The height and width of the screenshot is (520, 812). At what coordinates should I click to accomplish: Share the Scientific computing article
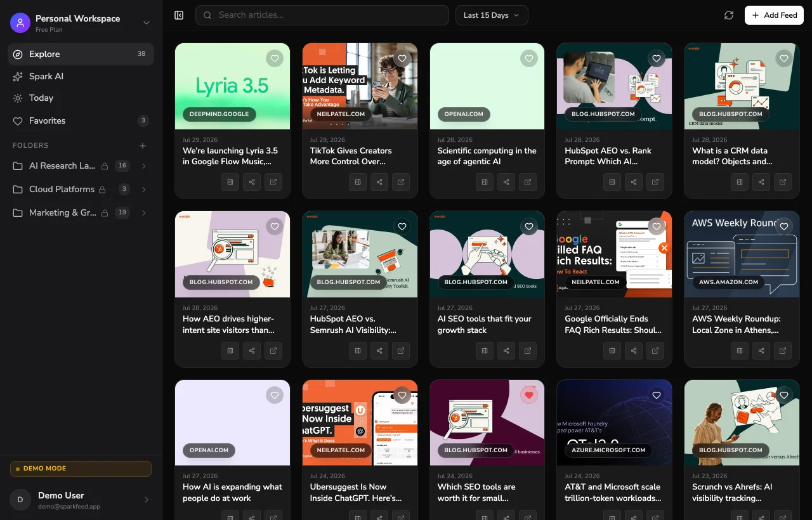[x=506, y=182]
